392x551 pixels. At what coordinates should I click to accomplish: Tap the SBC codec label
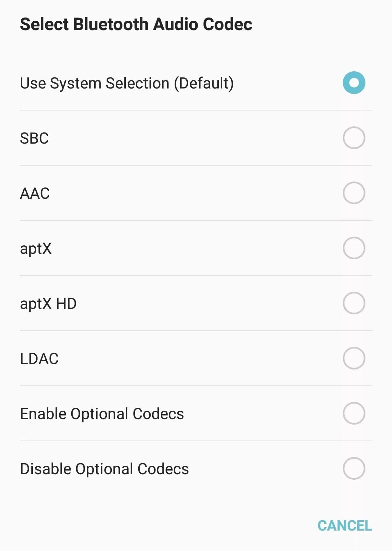point(34,138)
